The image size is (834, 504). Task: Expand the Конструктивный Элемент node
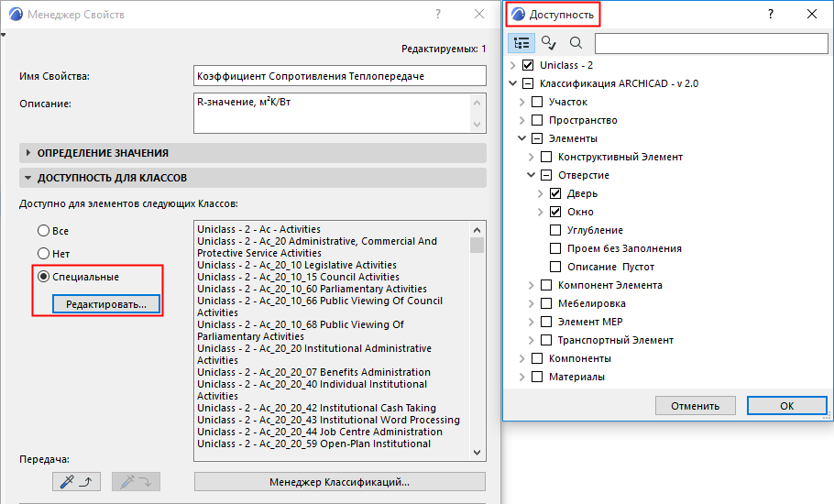(x=531, y=157)
